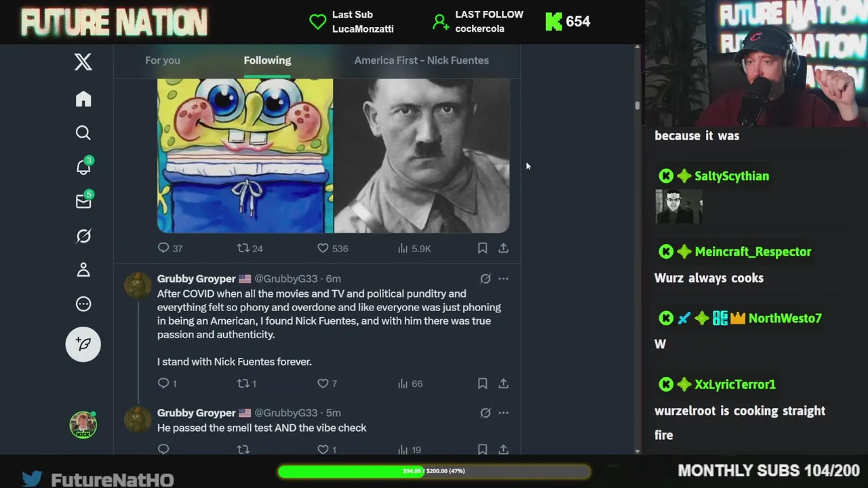Viewport: 868px width, 488px height.
Task: Share the image post
Action: point(503,248)
